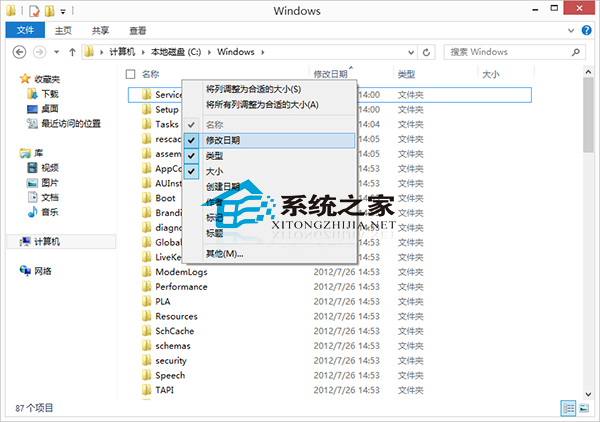The width and height of the screenshot is (600, 422).
Task: Sort by the 大小 column header
Action: (491, 74)
